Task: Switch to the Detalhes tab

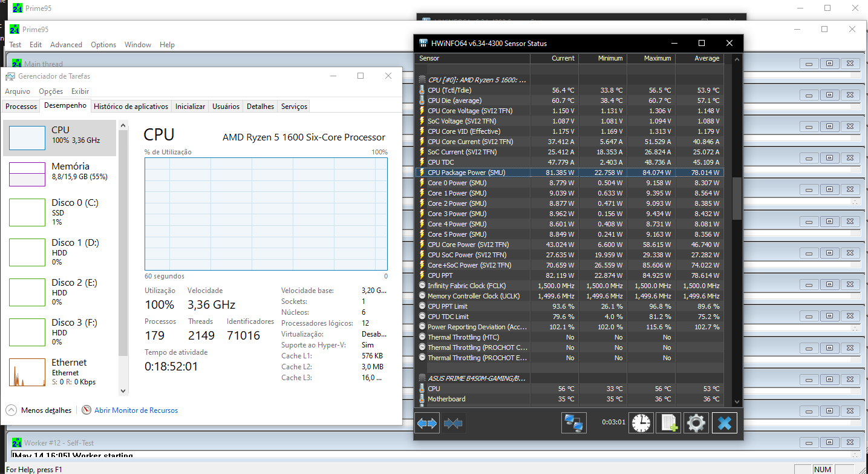Action: point(261,107)
